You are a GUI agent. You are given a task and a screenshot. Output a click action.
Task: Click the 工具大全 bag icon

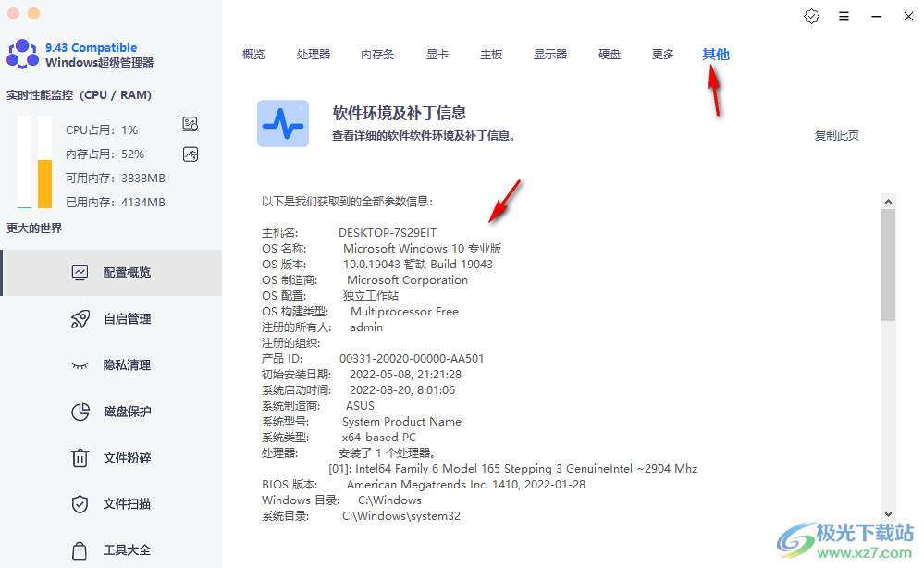tap(80, 550)
